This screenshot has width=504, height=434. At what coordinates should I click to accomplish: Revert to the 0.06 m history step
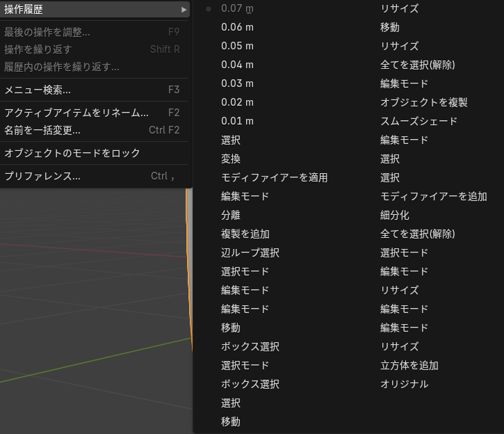click(x=237, y=27)
